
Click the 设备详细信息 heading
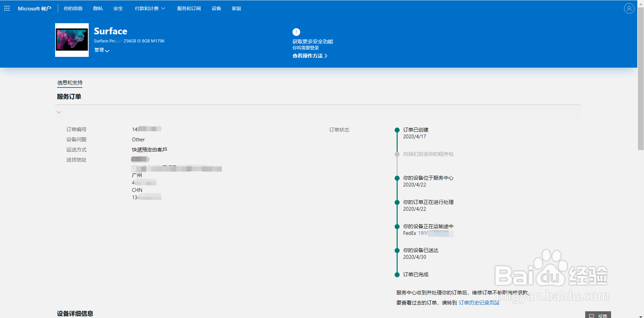(x=75, y=314)
